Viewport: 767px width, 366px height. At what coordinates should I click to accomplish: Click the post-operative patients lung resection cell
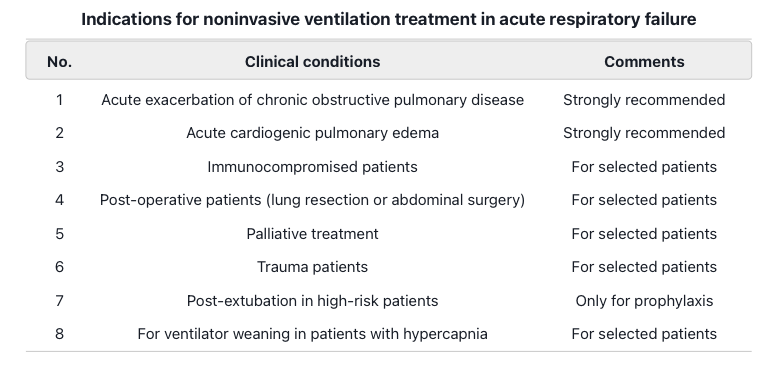point(312,200)
